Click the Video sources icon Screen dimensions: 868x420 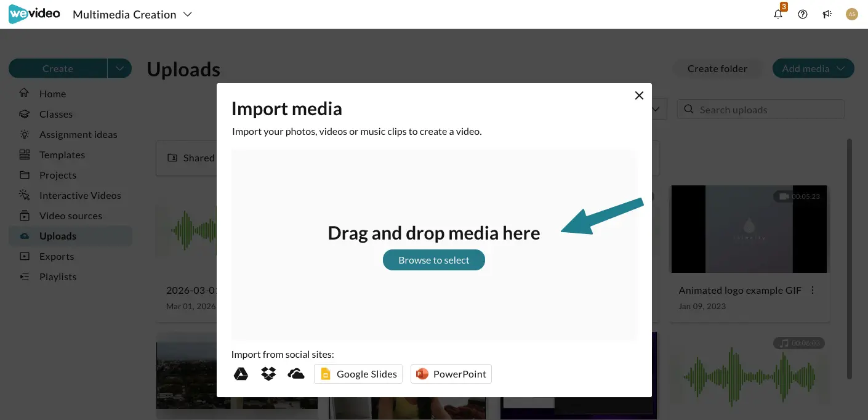tap(25, 216)
